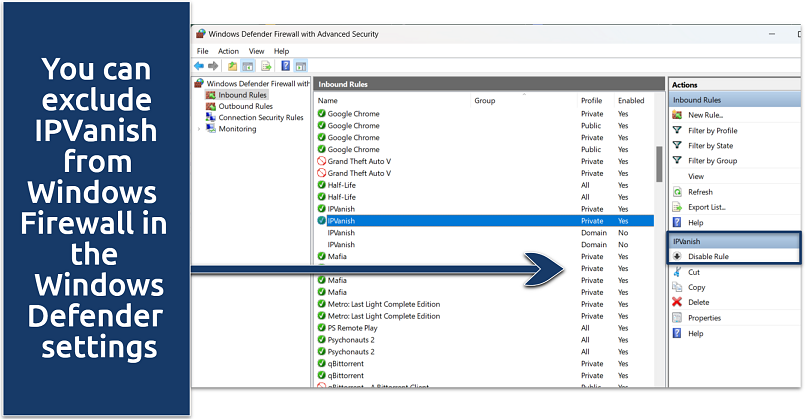Screen dimensions: 806x419
Task: Toggle Show/Hide Console Tree toolbar button
Action: point(247,66)
